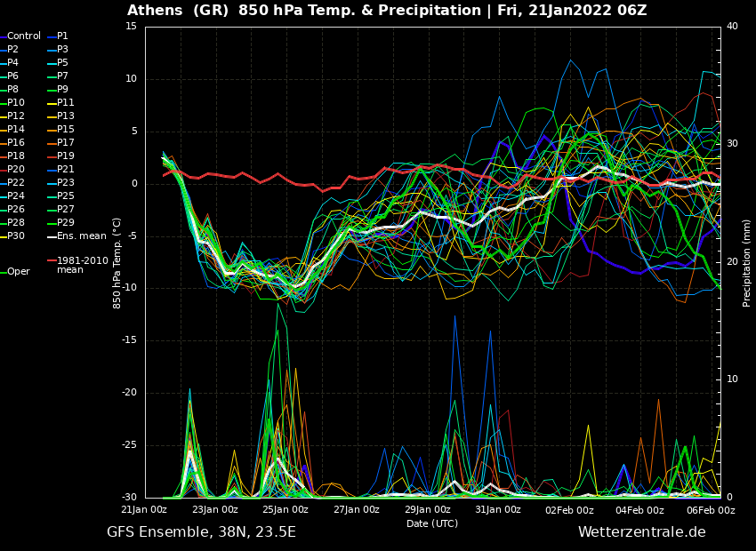Click the 15 temperature axis tick
756x551 pixels.
tap(131, 27)
